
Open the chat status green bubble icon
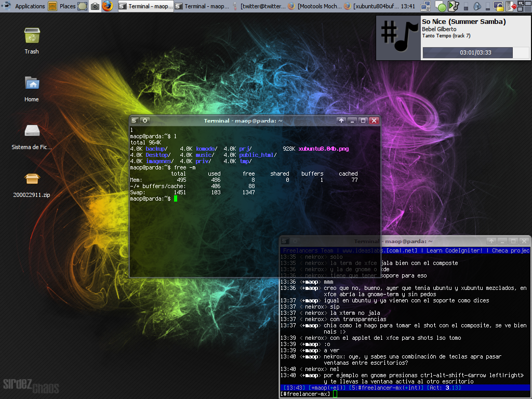coord(441,6)
